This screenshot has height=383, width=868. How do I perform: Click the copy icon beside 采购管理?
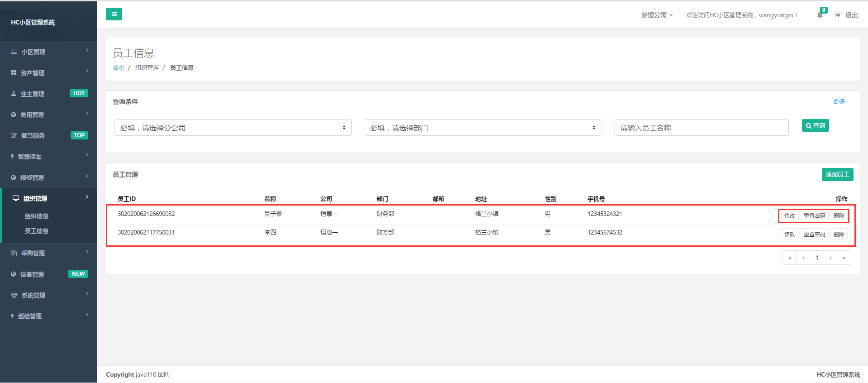(14, 253)
